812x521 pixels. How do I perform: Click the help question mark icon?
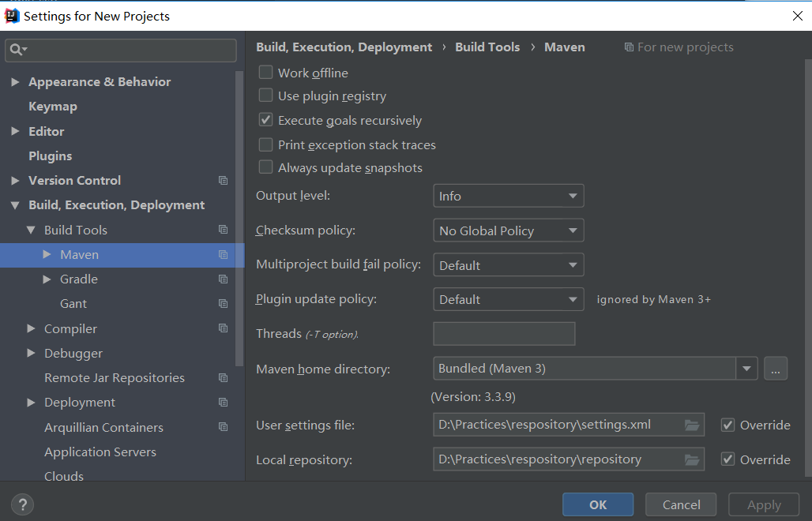point(22,504)
